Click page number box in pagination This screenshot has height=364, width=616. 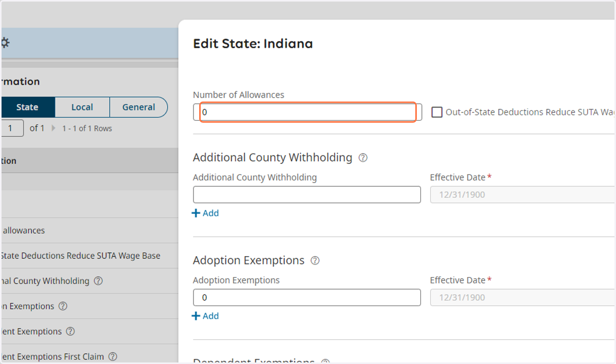pos(12,128)
